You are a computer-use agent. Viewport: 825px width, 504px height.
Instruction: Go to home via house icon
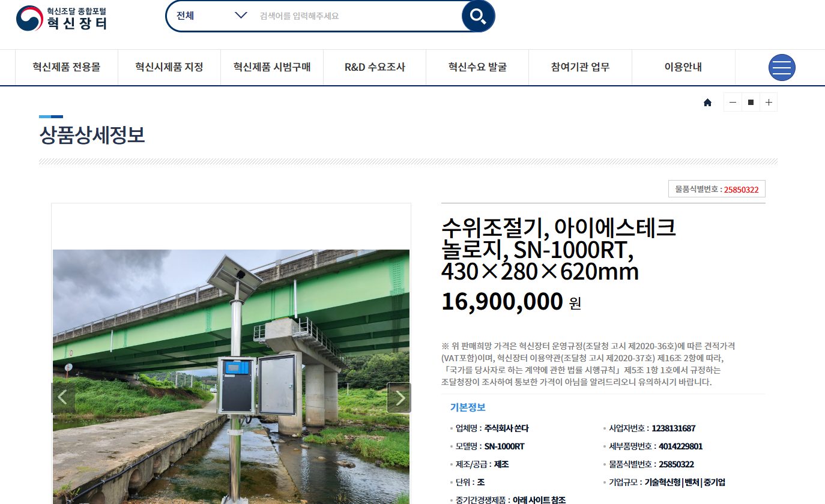(707, 103)
